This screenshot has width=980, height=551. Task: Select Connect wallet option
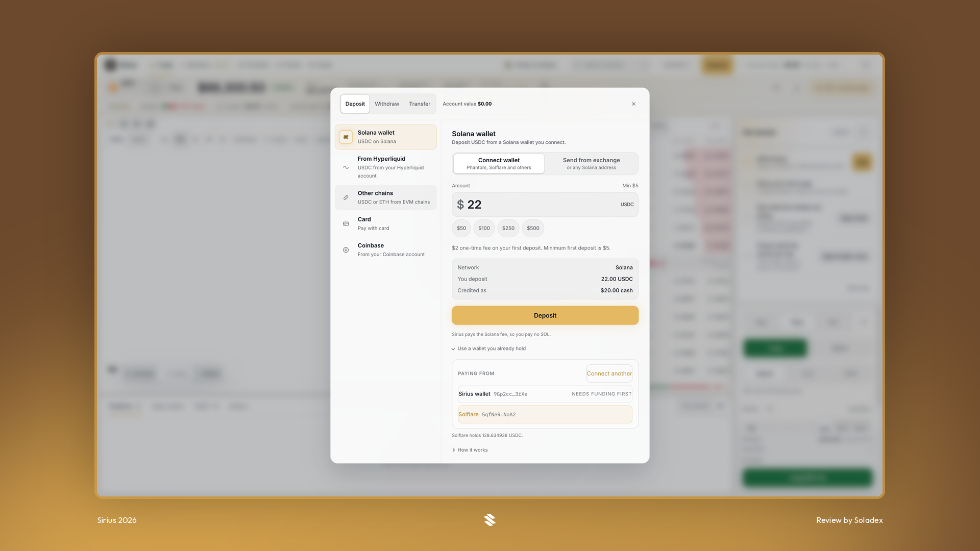point(499,164)
